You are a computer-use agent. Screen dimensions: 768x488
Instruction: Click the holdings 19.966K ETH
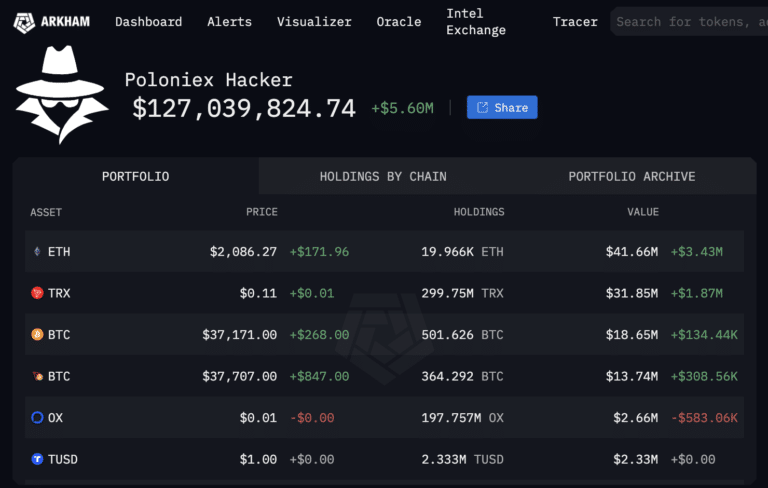(462, 252)
